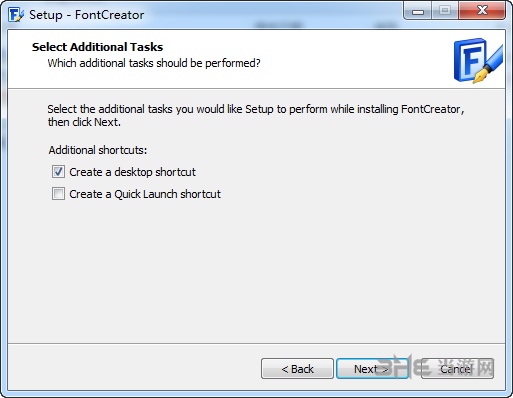Click the instruction text mentioning installing FontCreator
Viewport: 513px width, 398px height.
(x=256, y=115)
